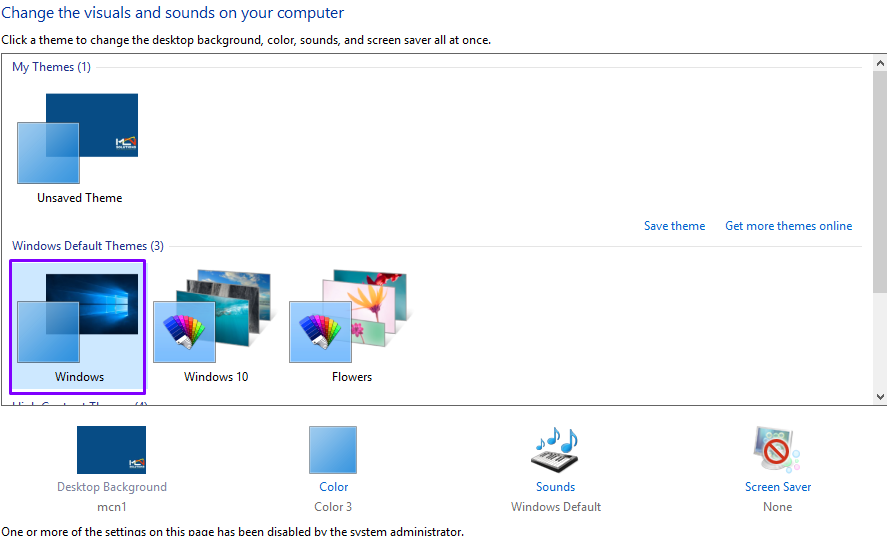Select the Unsaved Theme thumbnail

pos(77,139)
